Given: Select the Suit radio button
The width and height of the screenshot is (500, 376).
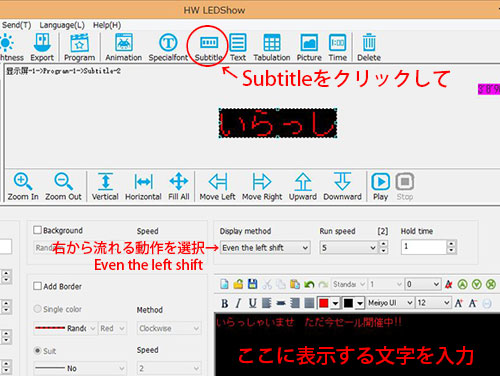Looking at the screenshot, I should [x=37, y=350].
